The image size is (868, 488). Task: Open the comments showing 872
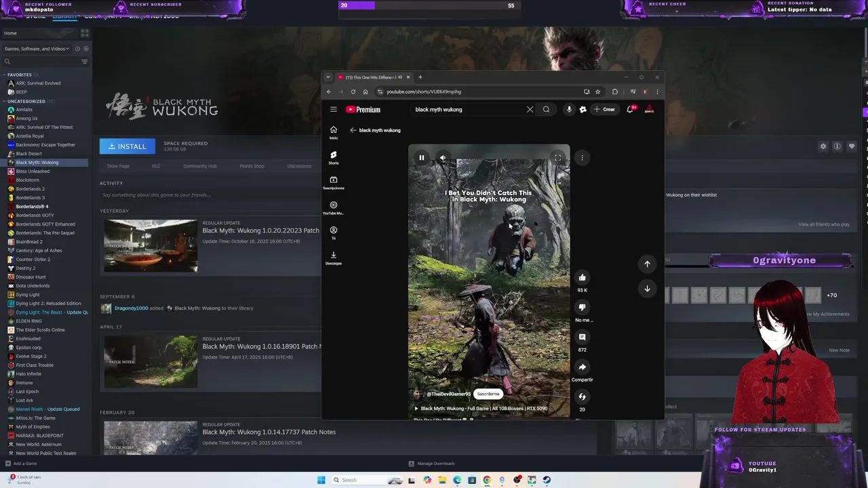click(582, 337)
